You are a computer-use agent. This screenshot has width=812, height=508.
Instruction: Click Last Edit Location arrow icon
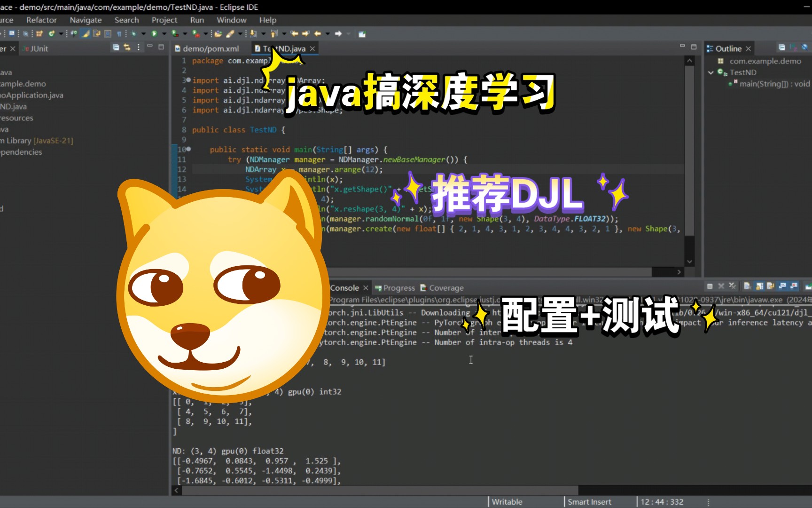[x=295, y=33]
